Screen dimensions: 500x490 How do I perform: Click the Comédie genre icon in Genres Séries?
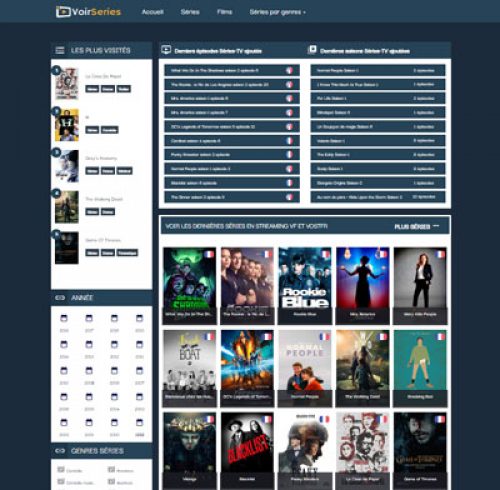61,470
